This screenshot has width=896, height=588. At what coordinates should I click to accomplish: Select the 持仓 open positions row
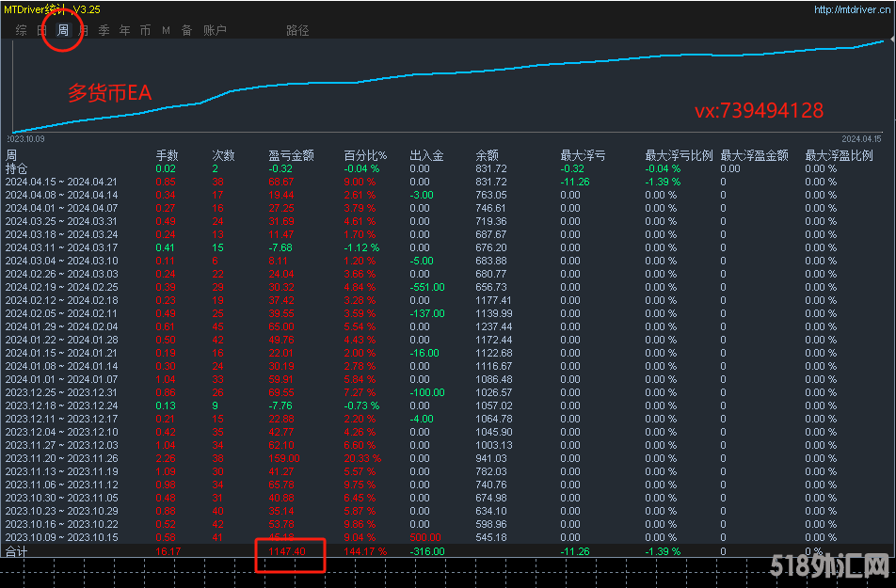[x=17, y=168]
